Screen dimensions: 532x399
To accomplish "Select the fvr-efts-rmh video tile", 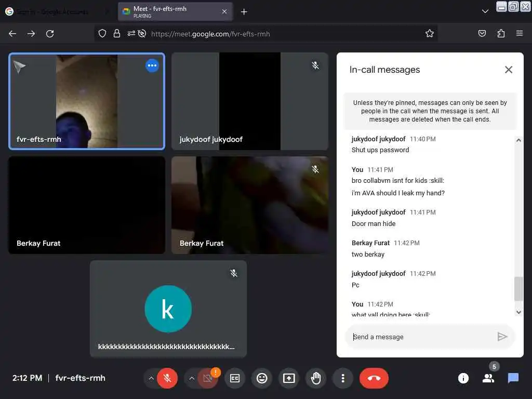I will pos(87,101).
